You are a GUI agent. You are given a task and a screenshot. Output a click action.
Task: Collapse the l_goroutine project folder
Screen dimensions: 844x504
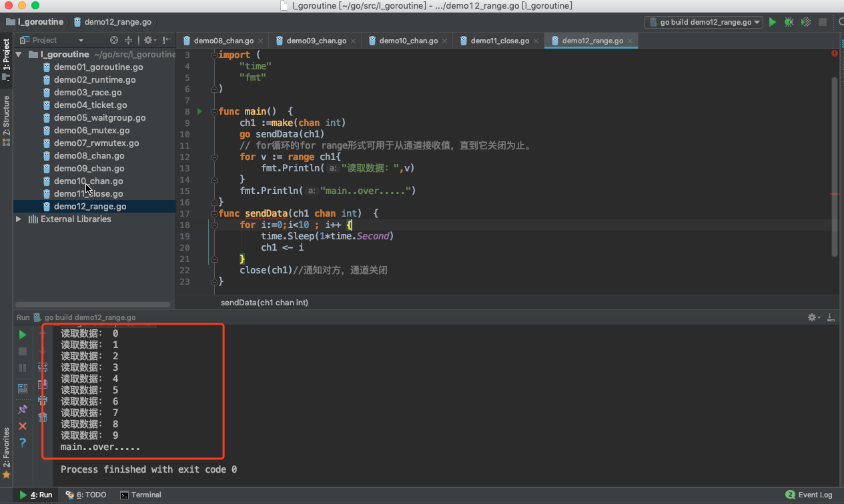tap(19, 55)
